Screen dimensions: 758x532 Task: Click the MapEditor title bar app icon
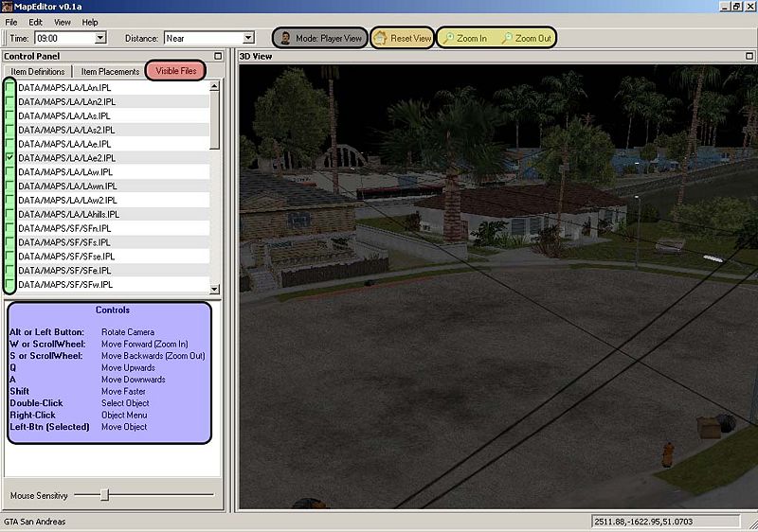9,7
